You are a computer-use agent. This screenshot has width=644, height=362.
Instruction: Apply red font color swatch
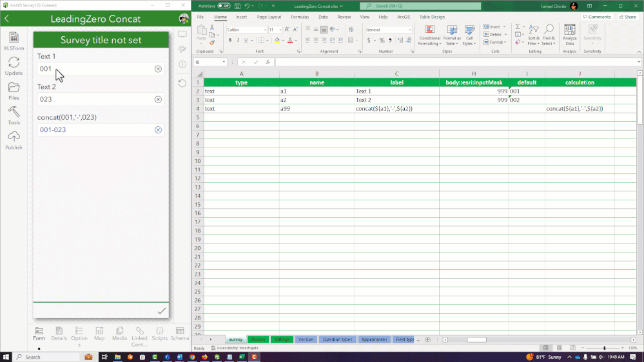[290, 40]
